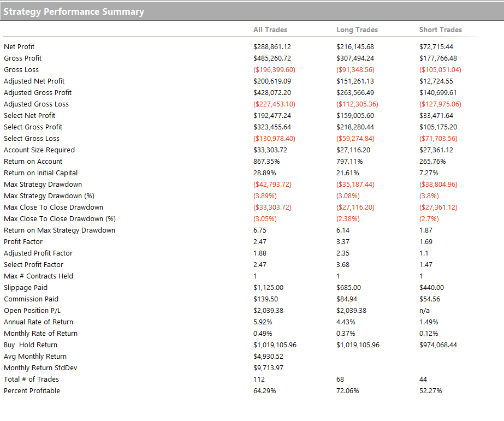Click the Return on Account row label
This screenshot has width=504, height=421.
[33, 162]
